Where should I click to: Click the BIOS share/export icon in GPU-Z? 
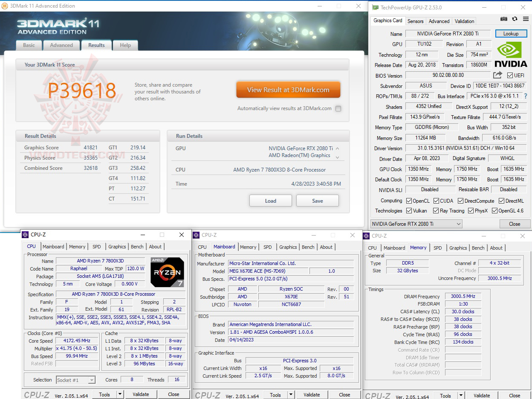[x=497, y=75]
